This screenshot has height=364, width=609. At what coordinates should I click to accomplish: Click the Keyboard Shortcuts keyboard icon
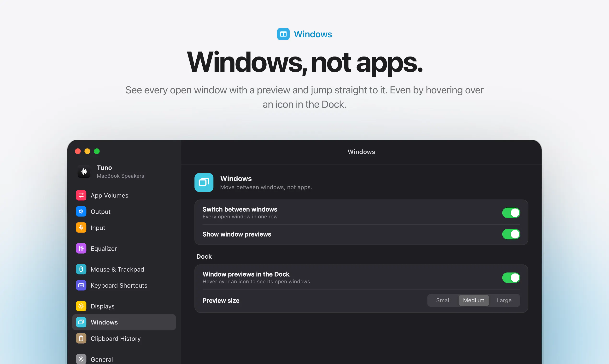pos(81,285)
